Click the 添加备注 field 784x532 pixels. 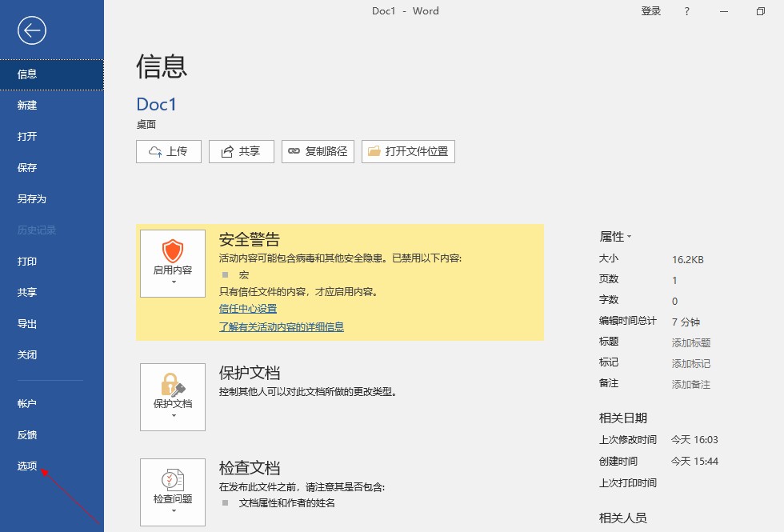point(691,385)
